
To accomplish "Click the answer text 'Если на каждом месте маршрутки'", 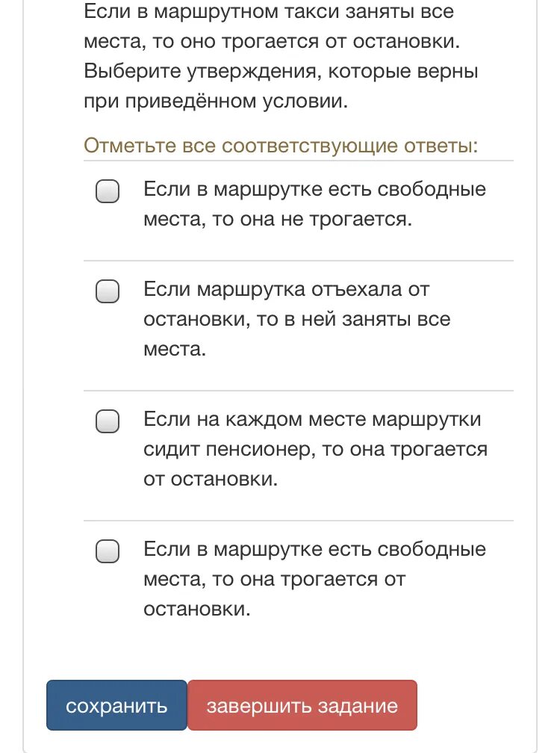I will click(x=312, y=419).
